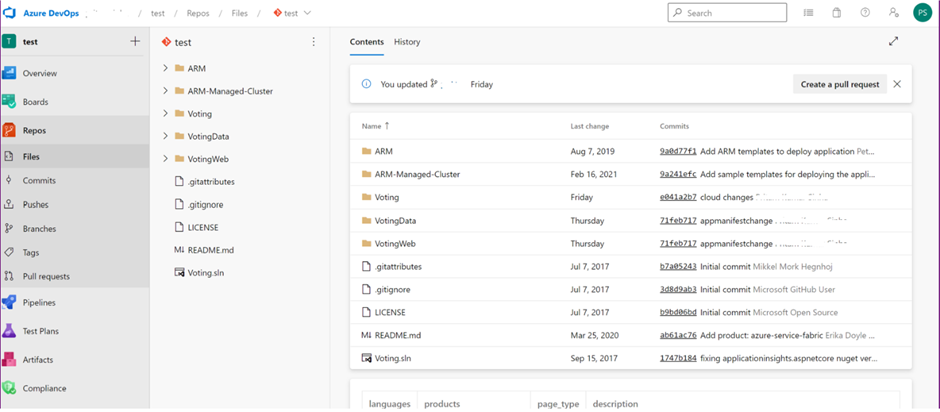940x412 pixels.
Task: Open commit 1747b184 link
Action: pyautogui.click(x=678, y=359)
